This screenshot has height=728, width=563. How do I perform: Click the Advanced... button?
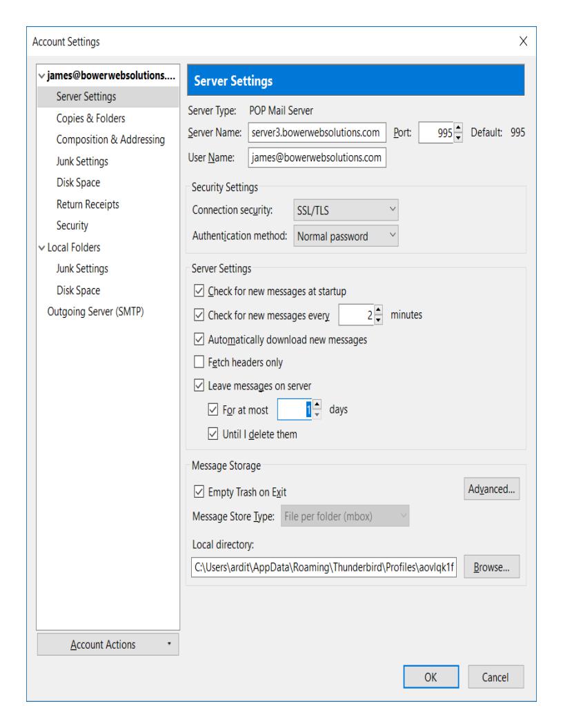(491, 489)
